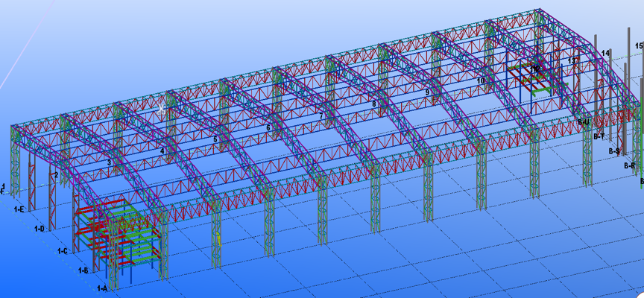Select grid number 6 label
This screenshot has width=644, height=298.
(268, 128)
